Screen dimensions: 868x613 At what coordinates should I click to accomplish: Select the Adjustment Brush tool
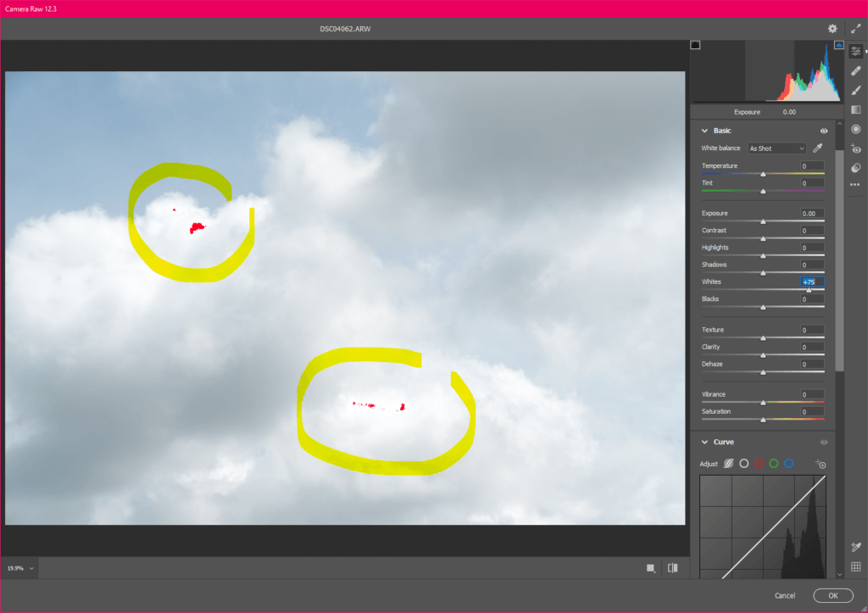[x=856, y=90]
